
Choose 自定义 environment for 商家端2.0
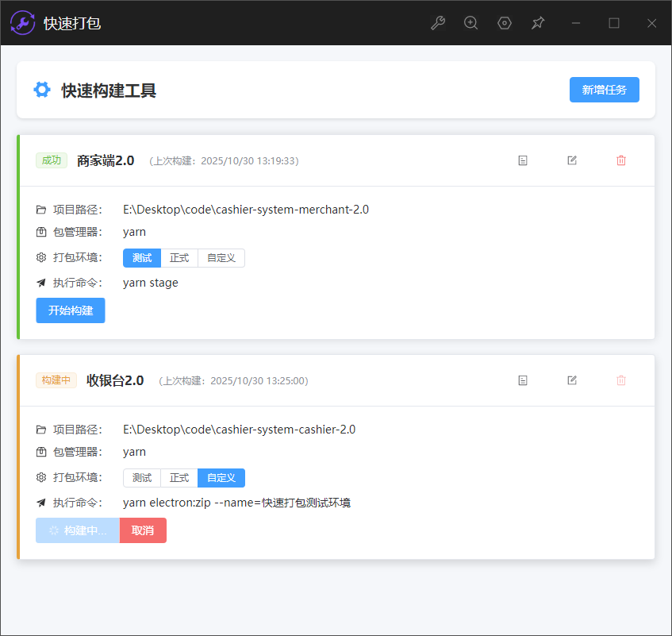221,258
